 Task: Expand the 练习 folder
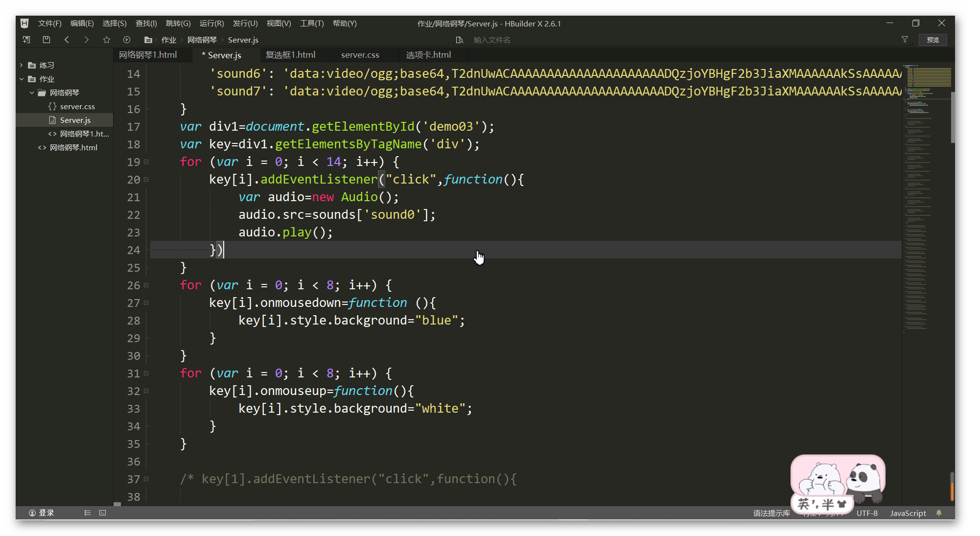[x=22, y=65]
